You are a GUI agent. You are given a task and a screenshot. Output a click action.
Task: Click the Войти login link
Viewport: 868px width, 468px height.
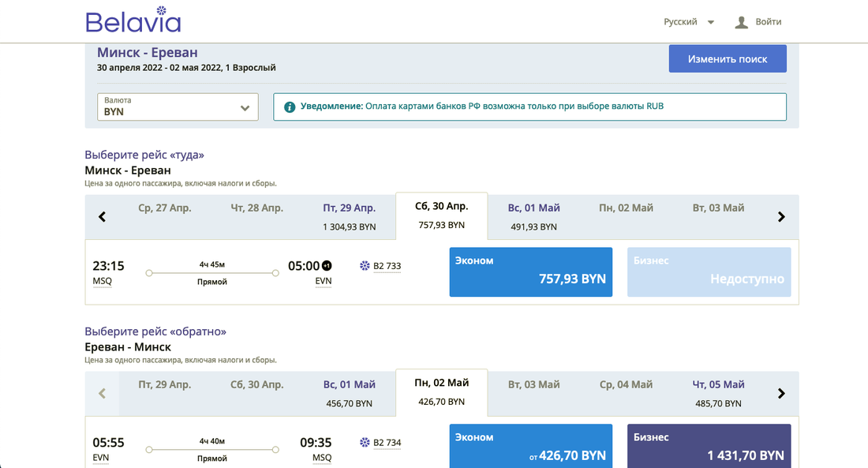[768, 22]
